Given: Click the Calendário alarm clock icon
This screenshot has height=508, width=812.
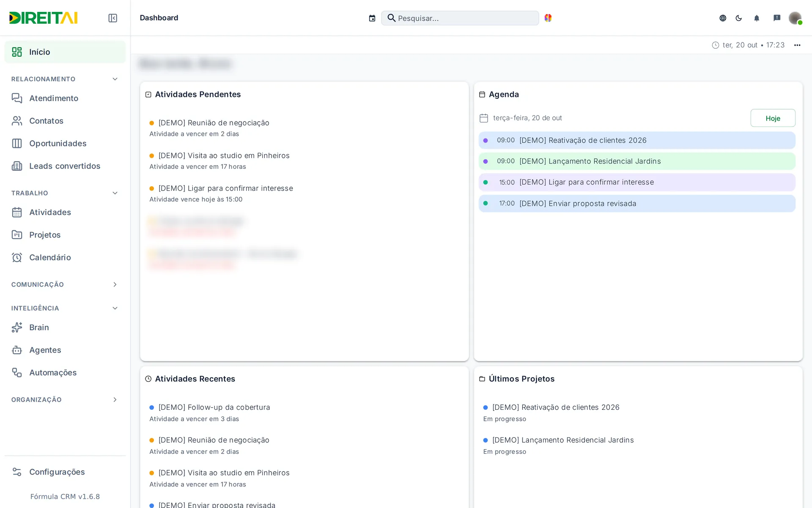Looking at the screenshot, I should pos(17,257).
